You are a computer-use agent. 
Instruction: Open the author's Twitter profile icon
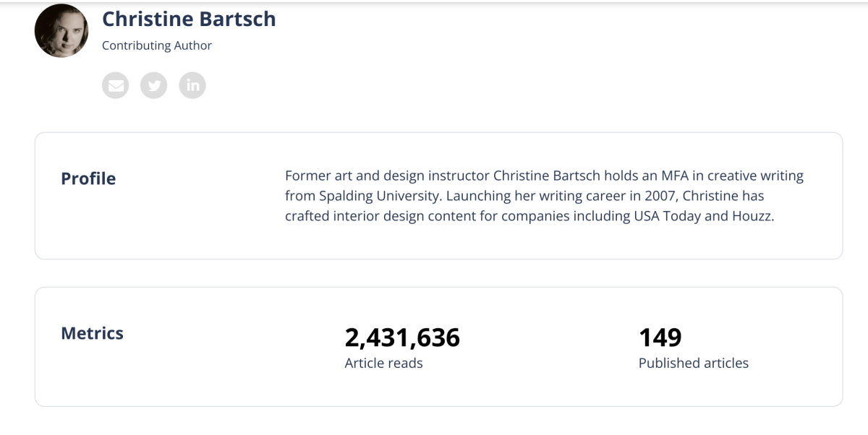pos(153,85)
